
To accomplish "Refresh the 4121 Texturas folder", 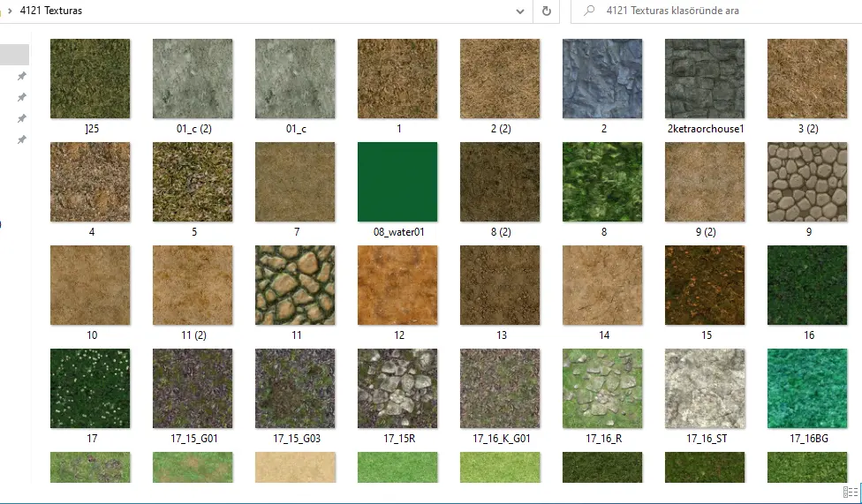I will click(x=547, y=11).
